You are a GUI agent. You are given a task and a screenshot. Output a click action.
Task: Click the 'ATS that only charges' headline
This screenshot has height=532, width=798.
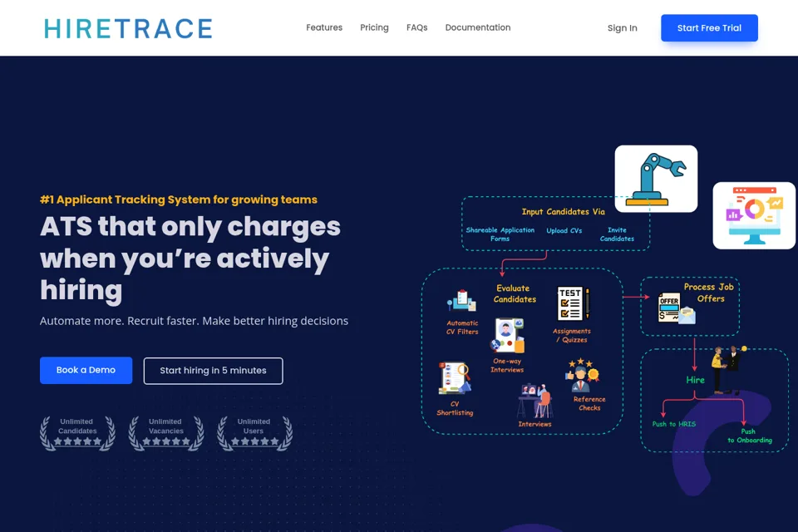190,258
